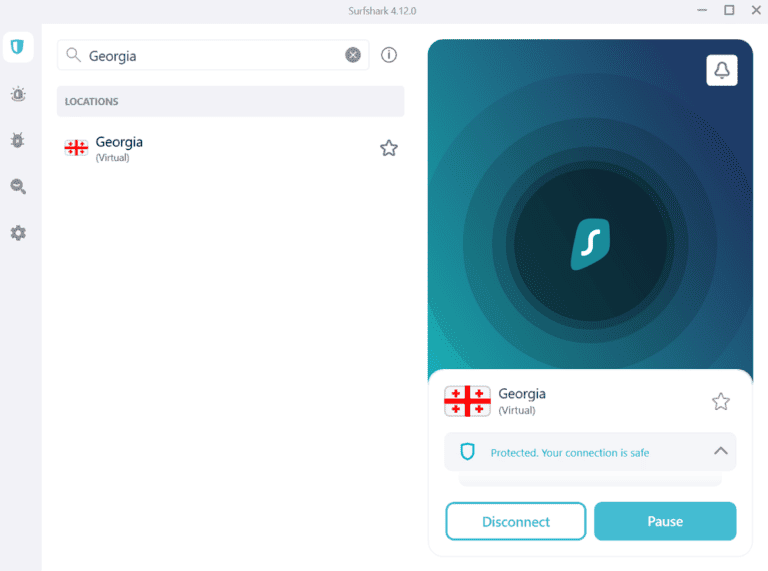
Task: Open the Search magnifier section in sidebar
Action: coord(18,187)
